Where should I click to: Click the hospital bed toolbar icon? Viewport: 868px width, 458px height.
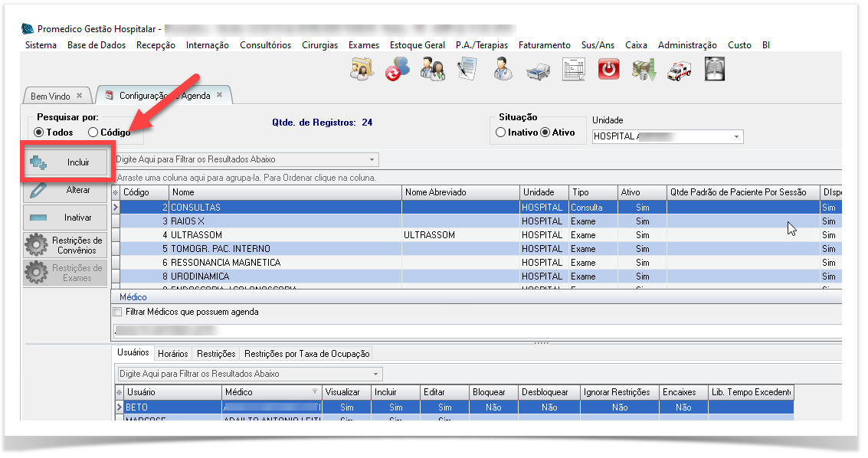point(538,70)
